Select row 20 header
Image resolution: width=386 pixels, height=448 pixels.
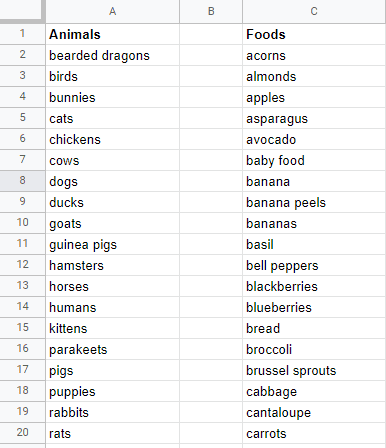tap(22, 433)
